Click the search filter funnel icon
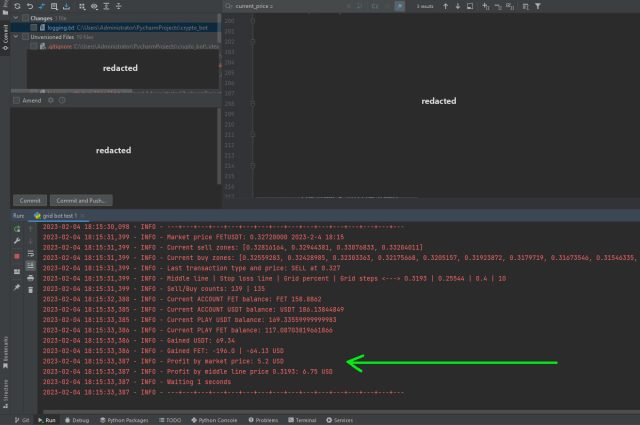The image size is (640, 425). coord(538,6)
